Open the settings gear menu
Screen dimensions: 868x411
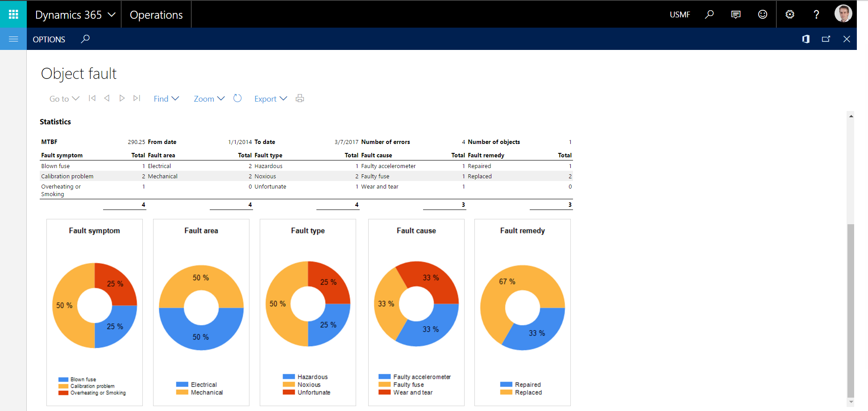point(789,14)
